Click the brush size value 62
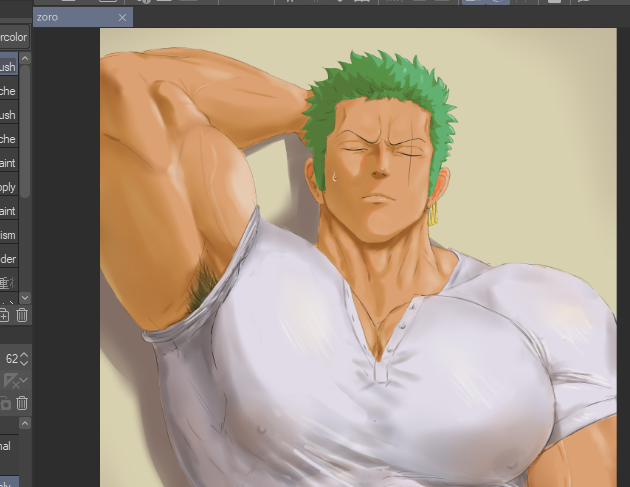630x487 pixels. pos(12,359)
